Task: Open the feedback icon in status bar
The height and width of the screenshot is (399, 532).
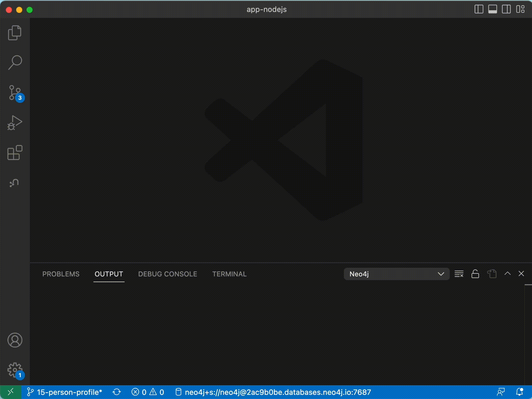Action: (x=501, y=392)
